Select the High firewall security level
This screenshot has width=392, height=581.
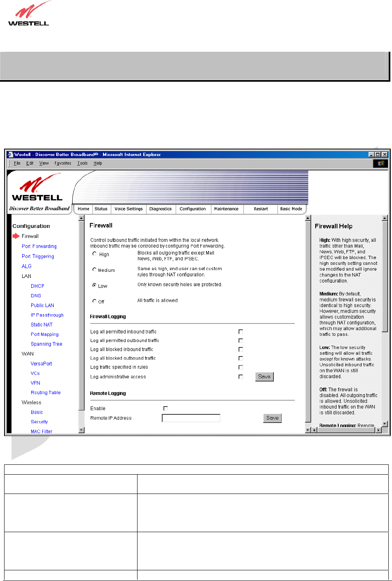[94, 254]
